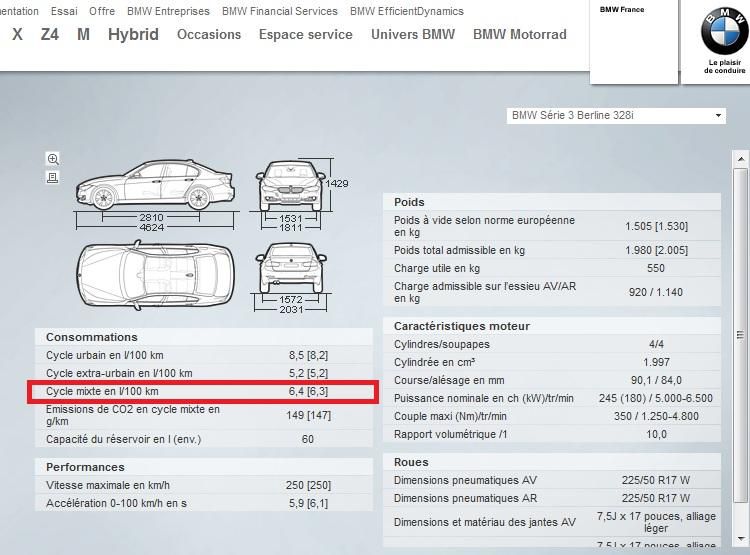Open the Essai menu item

click(x=64, y=11)
